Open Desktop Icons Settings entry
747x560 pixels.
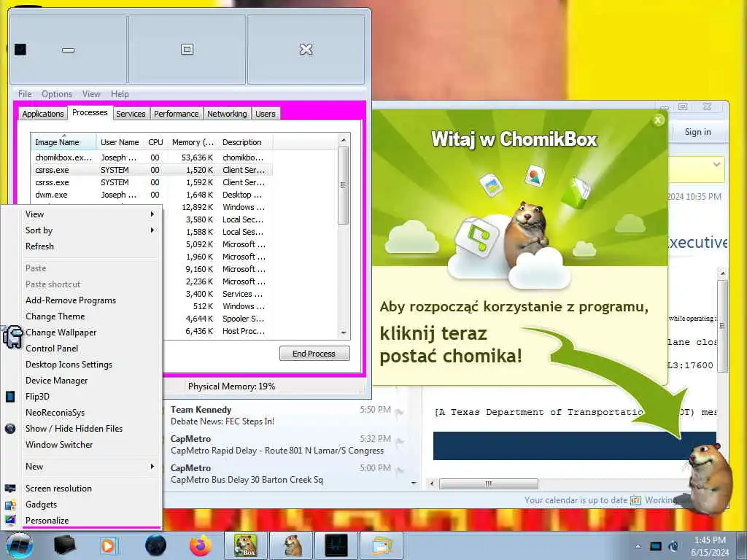click(89, 365)
